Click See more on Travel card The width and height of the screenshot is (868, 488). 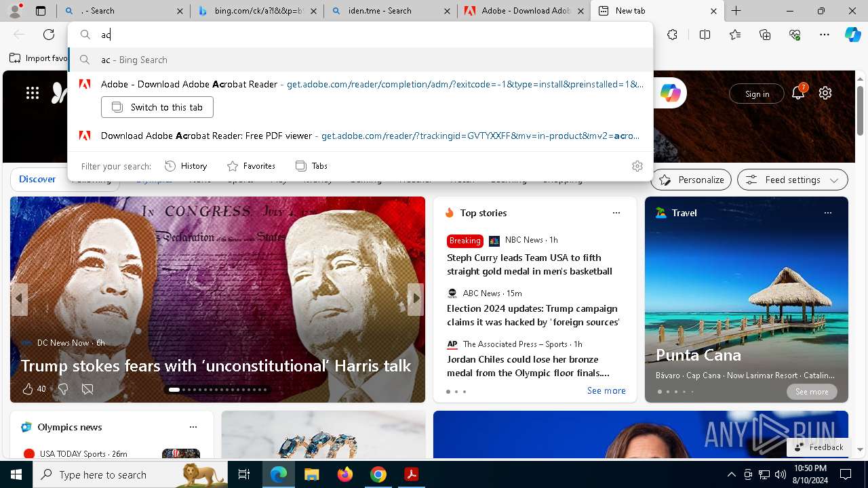tap(812, 392)
